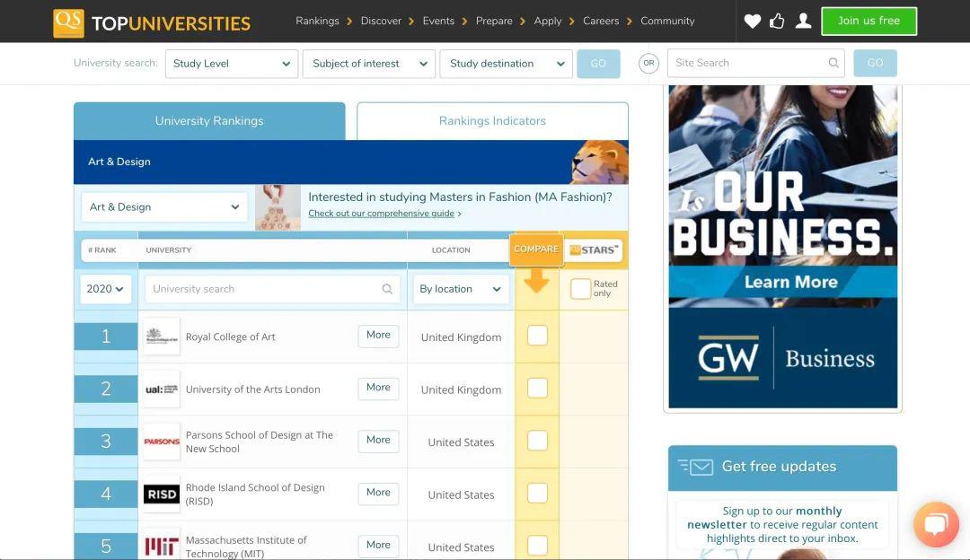This screenshot has width=970, height=560.
Task: Open the 2020 year dropdown
Action: pyautogui.click(x=105, y=289)
